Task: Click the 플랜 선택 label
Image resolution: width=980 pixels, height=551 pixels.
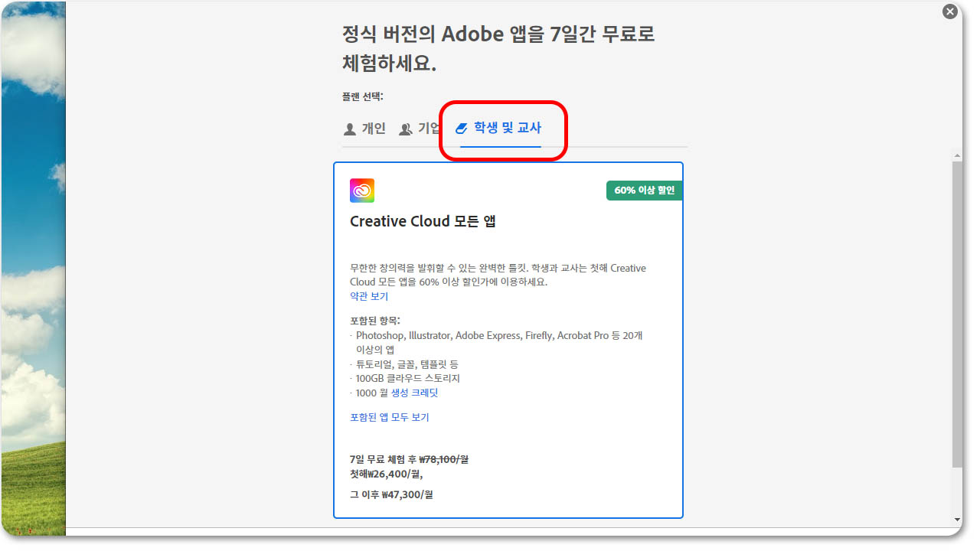Action: point(363,96)
